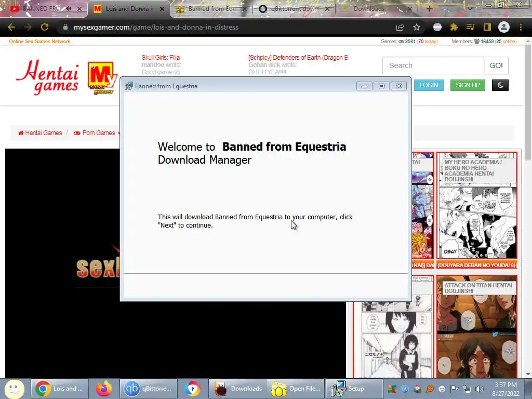Click the padlock site info icon
The width and height of the screenshot is (532, 399).
(65, 27)
